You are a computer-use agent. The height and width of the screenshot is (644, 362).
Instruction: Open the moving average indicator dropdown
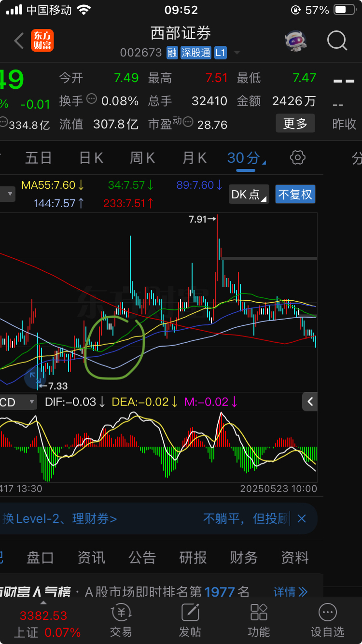8,195
